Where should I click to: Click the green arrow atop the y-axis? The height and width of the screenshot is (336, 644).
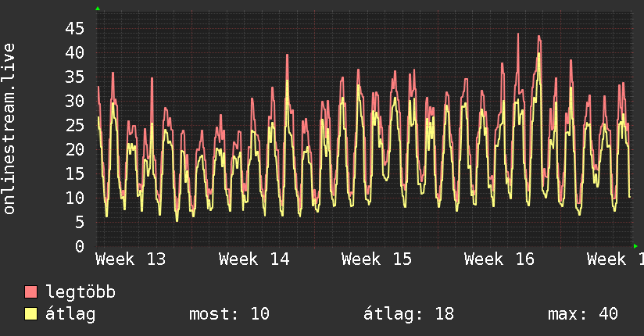click(98, 9)
